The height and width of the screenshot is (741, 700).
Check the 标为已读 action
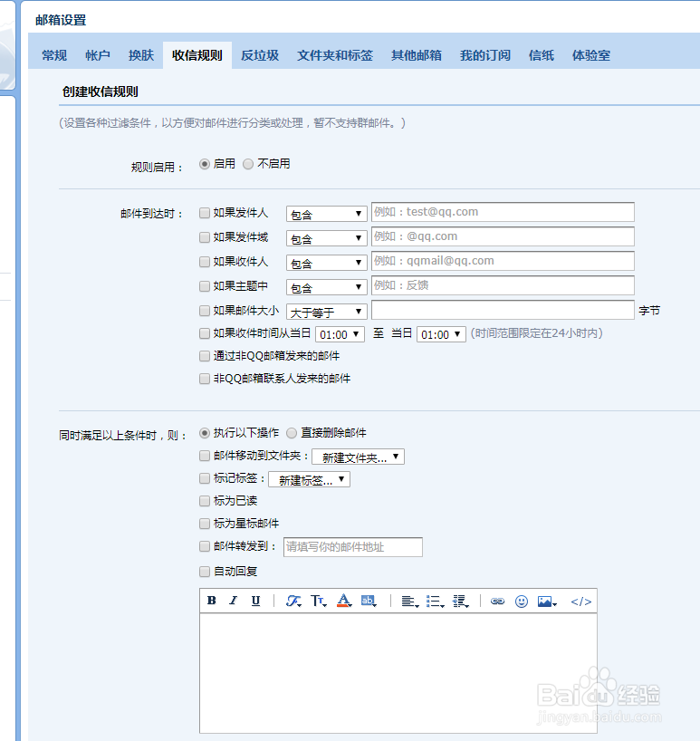[205, 501]
